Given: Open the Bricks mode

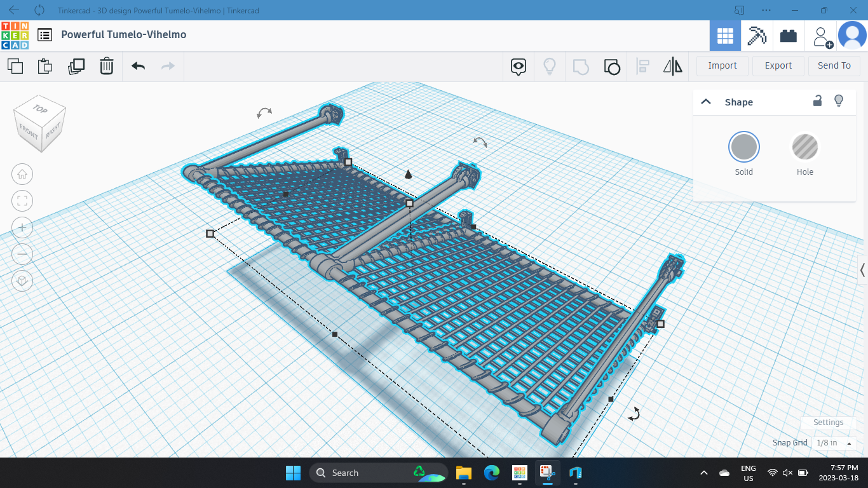Looking at the screenshot, I should tap(789, 36).
